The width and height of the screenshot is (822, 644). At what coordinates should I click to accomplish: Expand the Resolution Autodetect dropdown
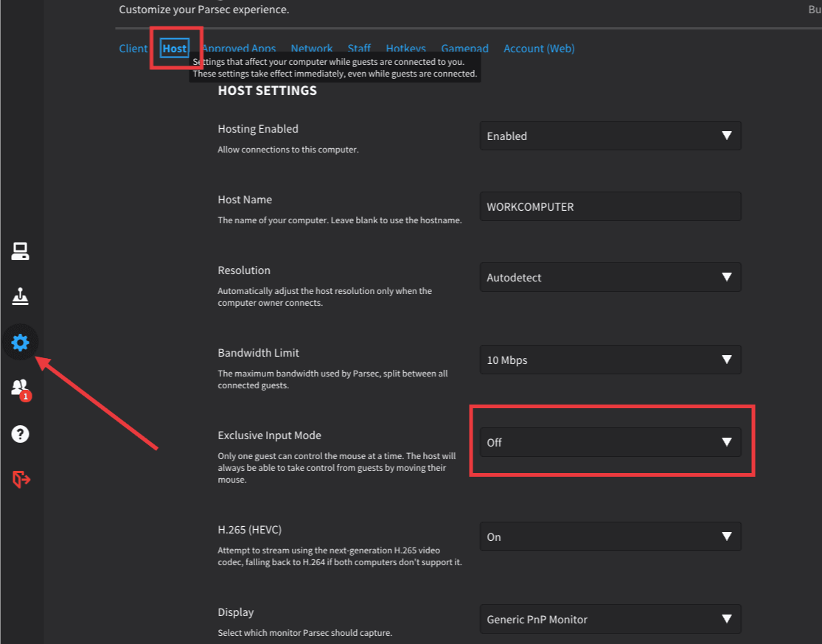610,278
